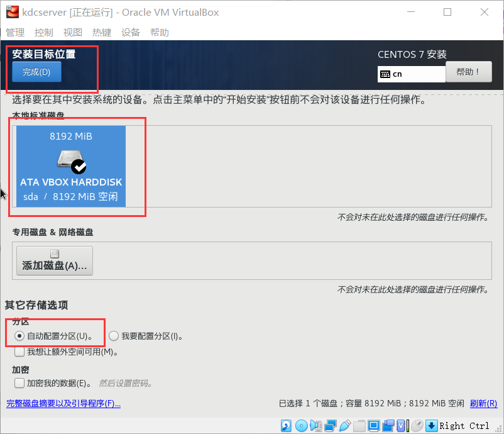This screenshot has height=434, width=504.
Task: Click the 安装目标位置 heading text
Action: point(44,54)
